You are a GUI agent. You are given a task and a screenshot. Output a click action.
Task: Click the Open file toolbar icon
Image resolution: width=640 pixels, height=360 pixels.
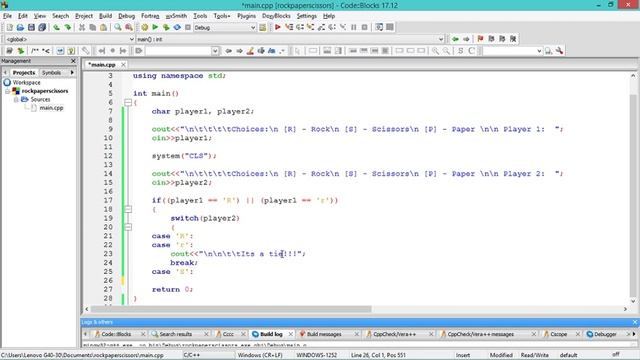click(20, 27)
